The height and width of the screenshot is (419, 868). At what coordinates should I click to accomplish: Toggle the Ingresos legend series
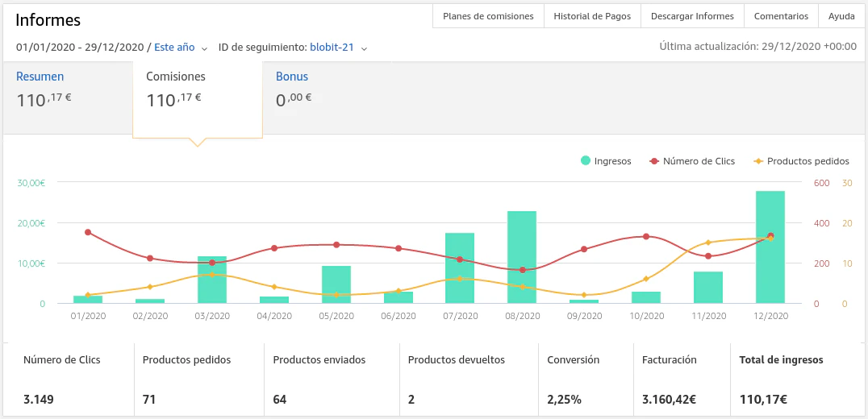coord(606,161)
